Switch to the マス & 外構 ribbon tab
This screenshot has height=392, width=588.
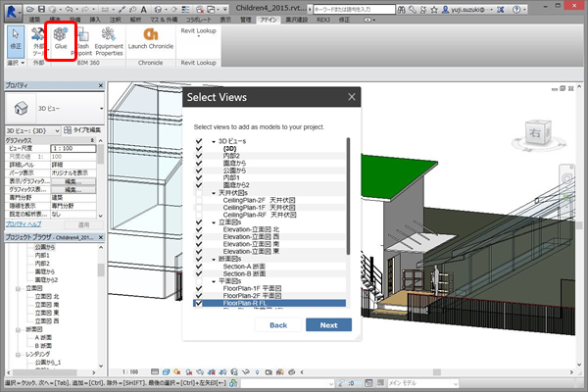164,20
